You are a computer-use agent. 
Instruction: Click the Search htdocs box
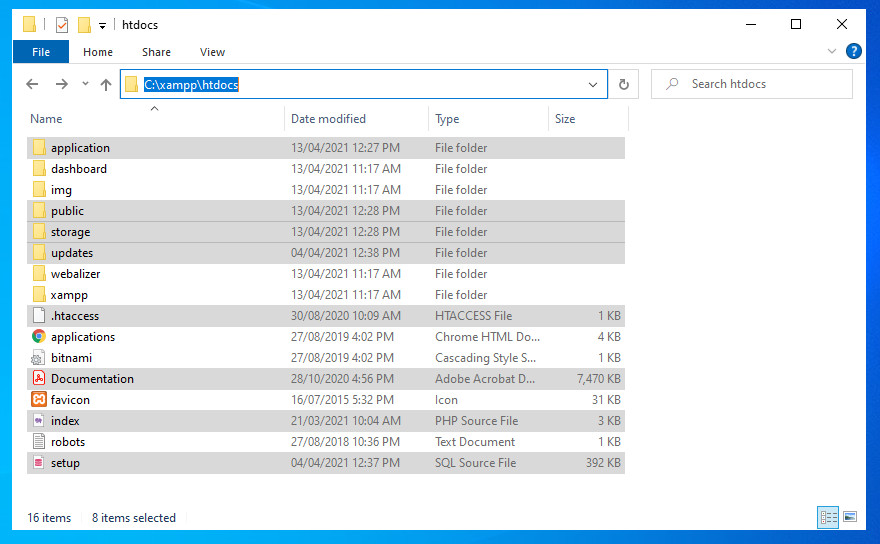coord(752,84)
